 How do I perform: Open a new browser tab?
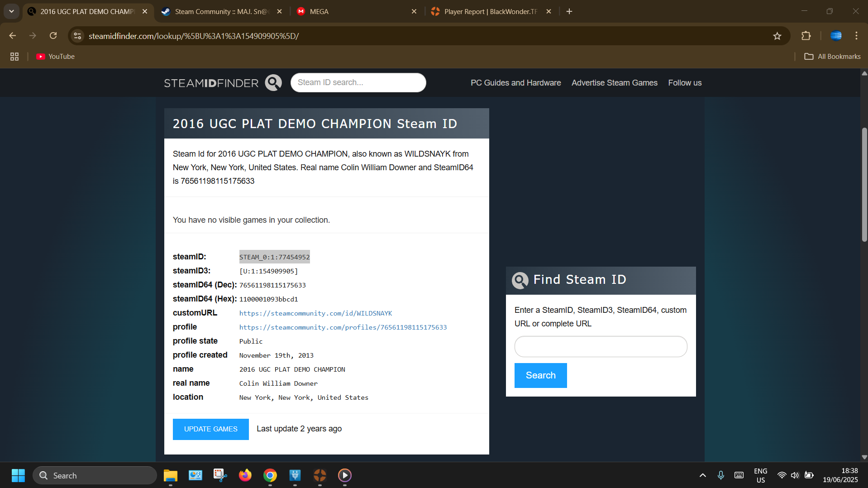[569, 11]
